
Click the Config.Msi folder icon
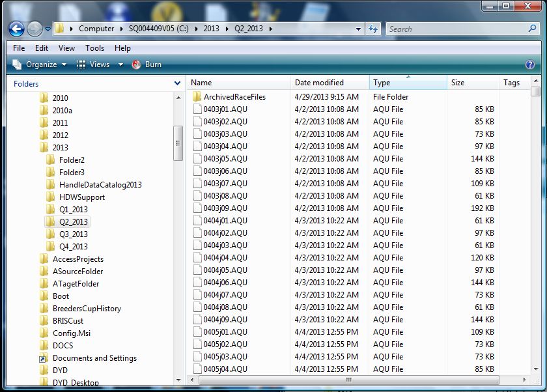44,333
